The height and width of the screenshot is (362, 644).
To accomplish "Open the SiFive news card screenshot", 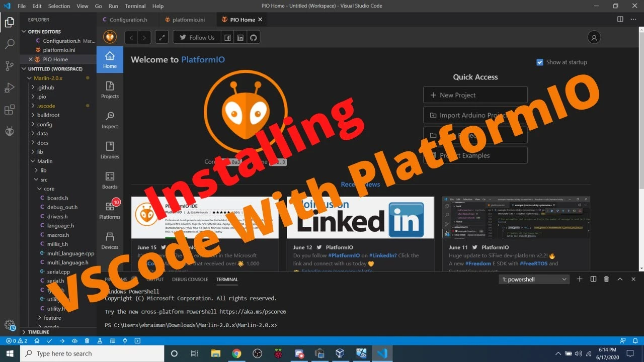I will pyautogui.click(x=516, y=217).
